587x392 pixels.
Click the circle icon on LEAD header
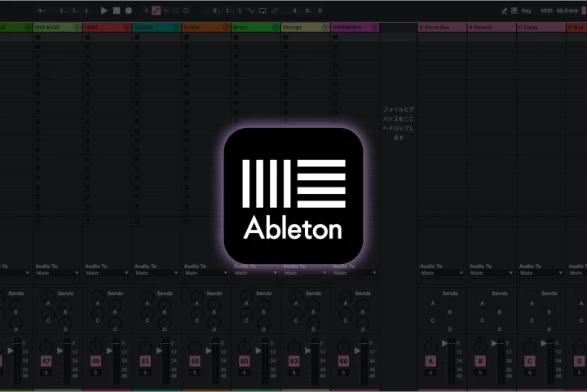pyautogui.click(x=127, y=28)
